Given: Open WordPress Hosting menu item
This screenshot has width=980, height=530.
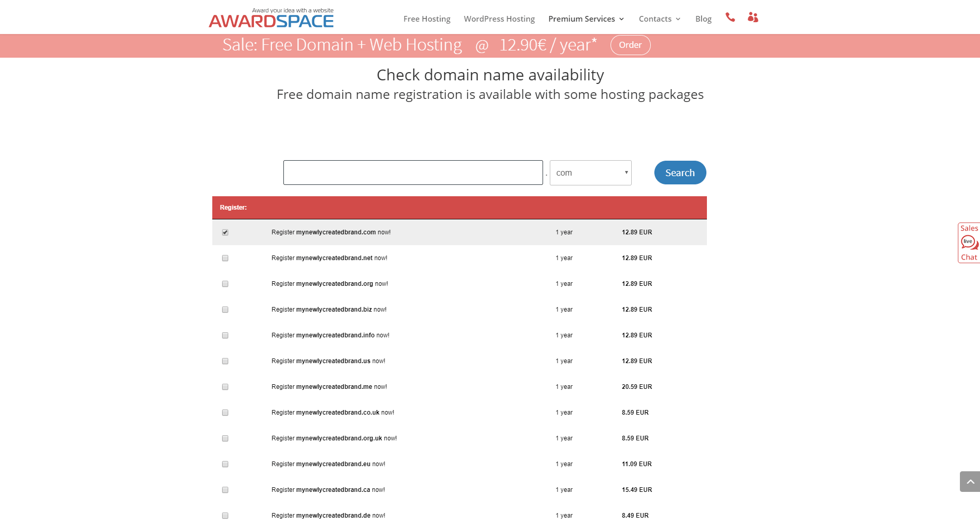Looking at the screenshot, I should 499,19.
